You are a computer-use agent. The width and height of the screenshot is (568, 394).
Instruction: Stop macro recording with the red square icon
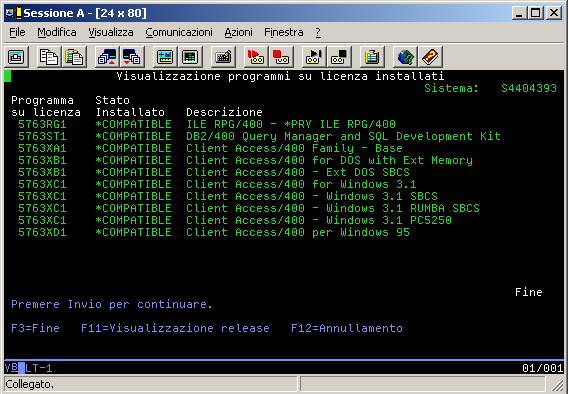(x=281, y=57)
